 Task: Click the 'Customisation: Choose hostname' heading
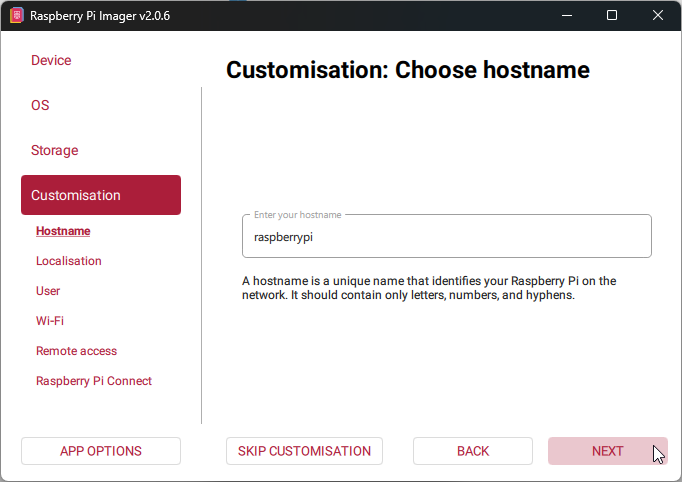tap(408, 70)
